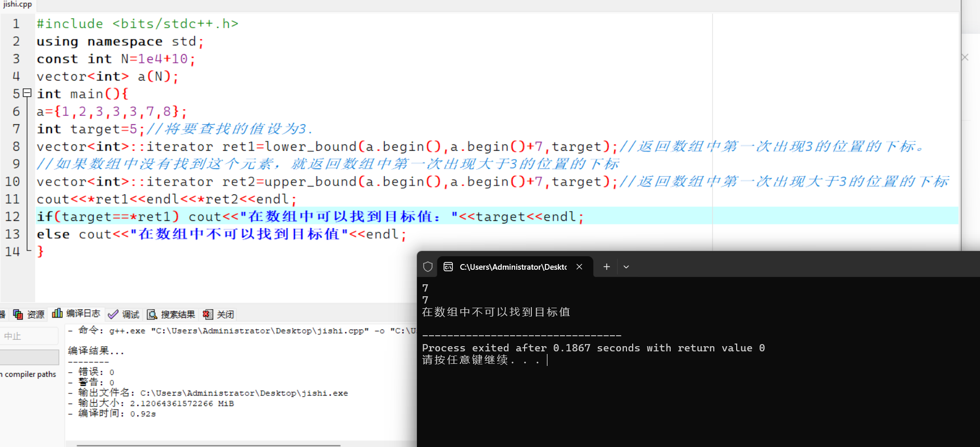Click '请按任意键继续' prompt in terminal
Viewport: 980px width, 447px height.
coord(481,360)
